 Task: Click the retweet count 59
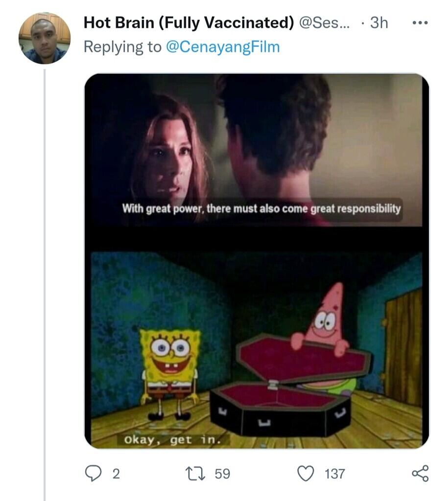point(222,474)
